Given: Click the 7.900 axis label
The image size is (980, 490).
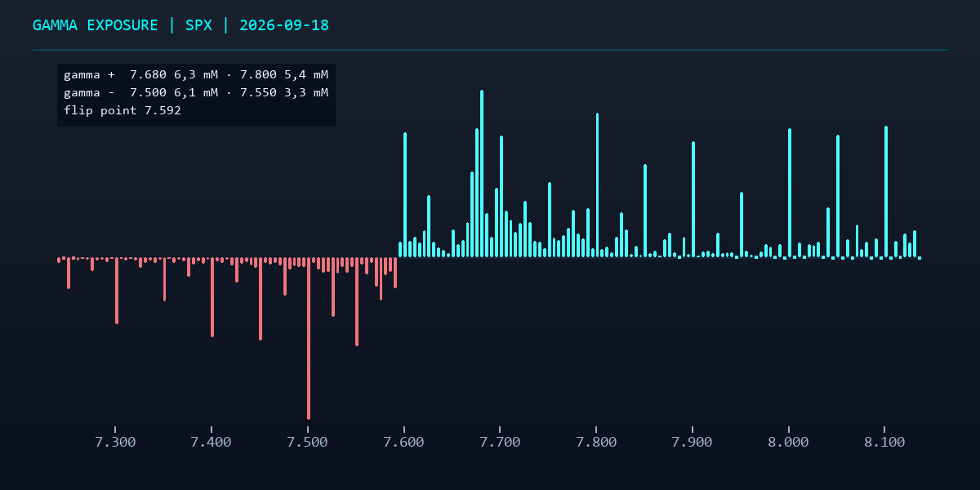Looking at the screenshot, I should click(693, 442).
